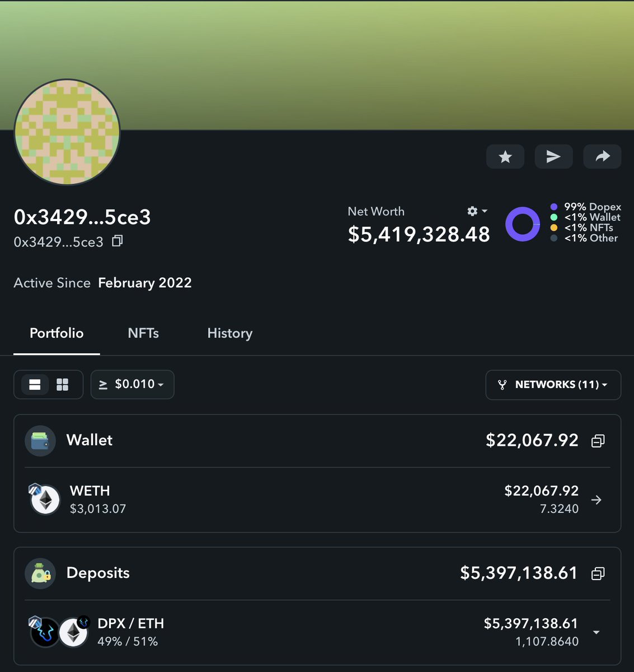Screen dimensions: 634x672
Task: Click the 0x3429...5ce3 heading
Action: (82, 217)
